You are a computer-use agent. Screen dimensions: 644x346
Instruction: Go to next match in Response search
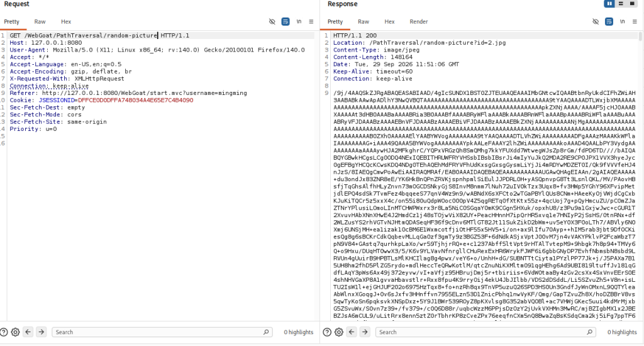tap(365, 332)
